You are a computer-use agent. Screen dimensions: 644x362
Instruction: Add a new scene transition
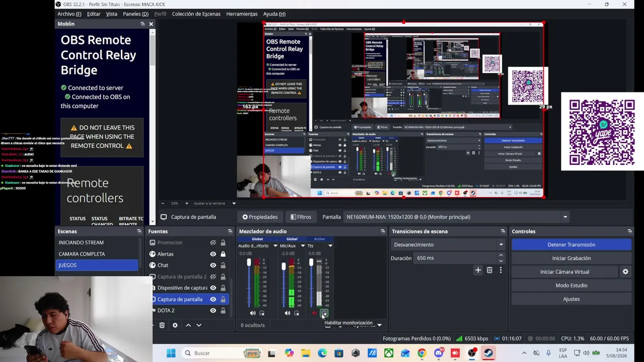[x=478, y=270]
